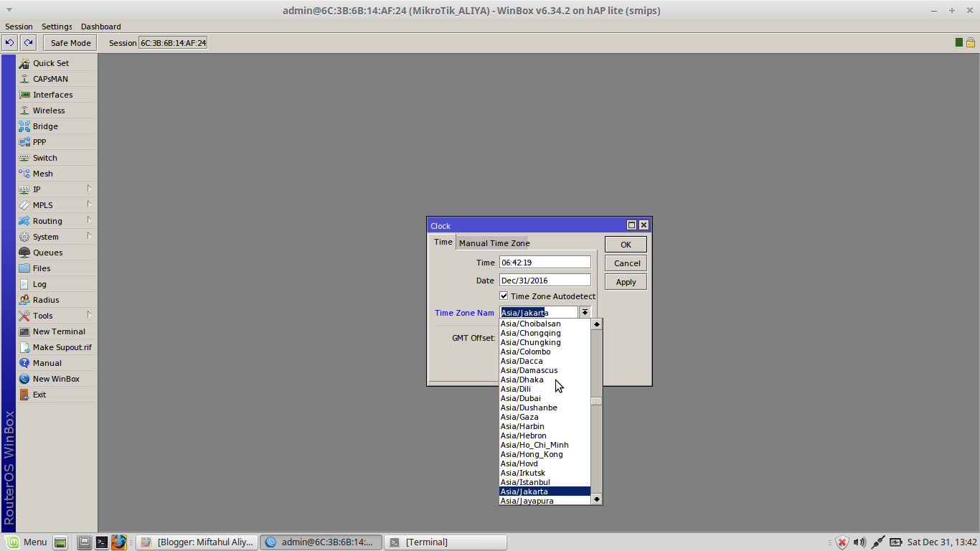Click OK in Clock dialog
The image size is (980, 551).
click(626, 245)
